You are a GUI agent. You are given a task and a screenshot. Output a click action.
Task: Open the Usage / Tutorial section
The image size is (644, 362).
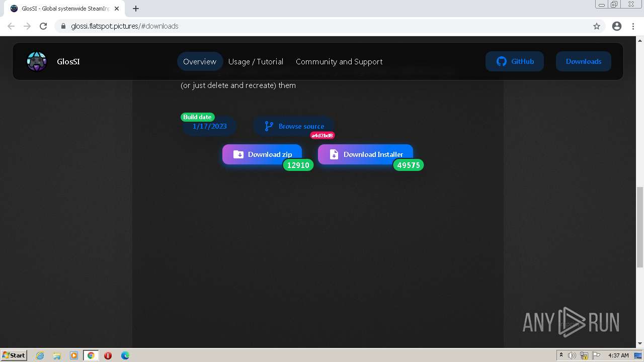click(x=256, y=61)
